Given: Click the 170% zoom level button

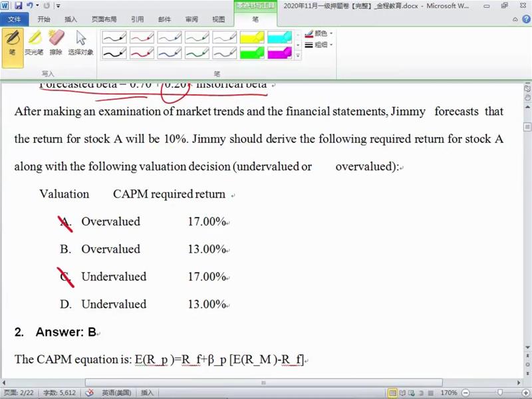Looking at the screenshot, I should click(x=449, y=393).
